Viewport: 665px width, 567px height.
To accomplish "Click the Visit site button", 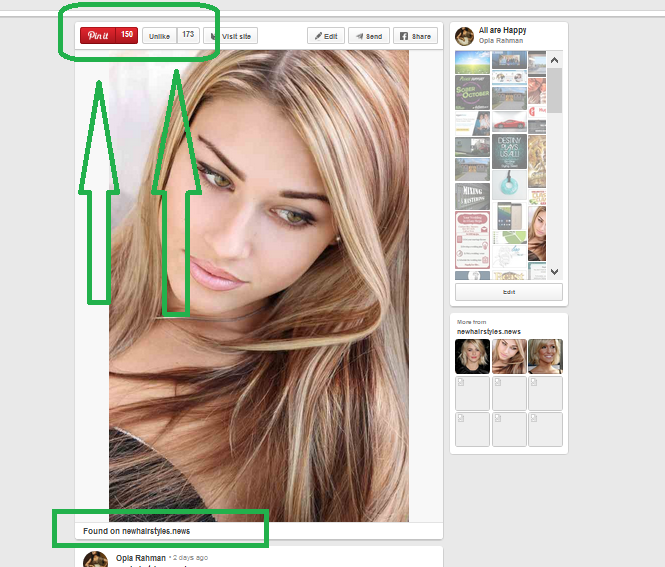I will pyautogui.click(x=231, y=36).
